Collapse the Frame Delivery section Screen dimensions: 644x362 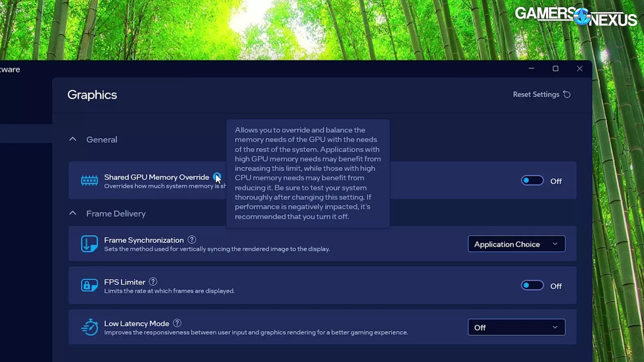click(x=72, y=213)
